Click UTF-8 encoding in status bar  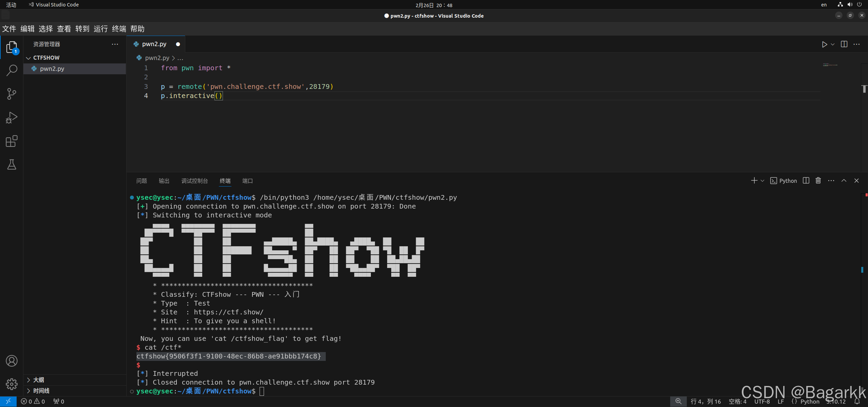coord(762,402)
